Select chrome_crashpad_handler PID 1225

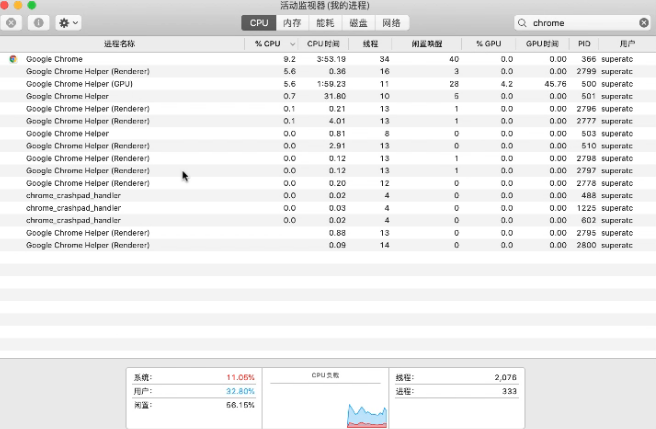328,208
